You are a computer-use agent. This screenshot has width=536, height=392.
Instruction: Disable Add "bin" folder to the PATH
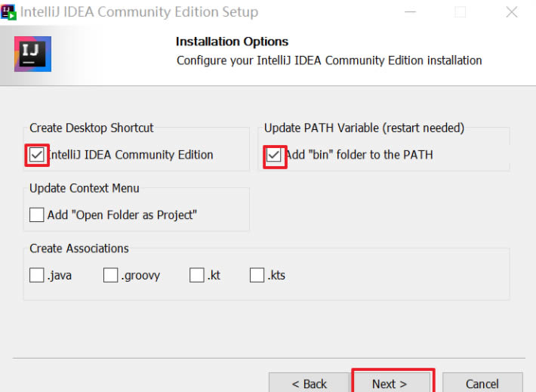point(273,155)
